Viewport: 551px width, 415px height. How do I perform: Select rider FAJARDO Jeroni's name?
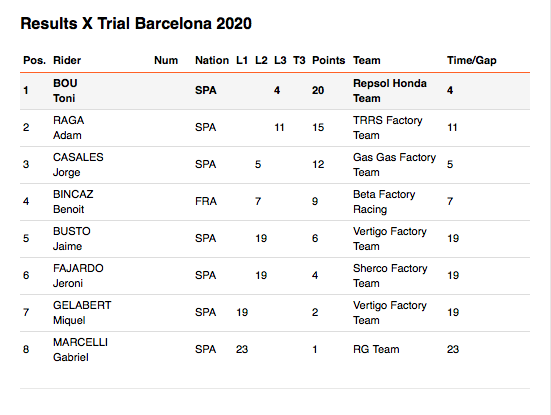pos(78,275)
